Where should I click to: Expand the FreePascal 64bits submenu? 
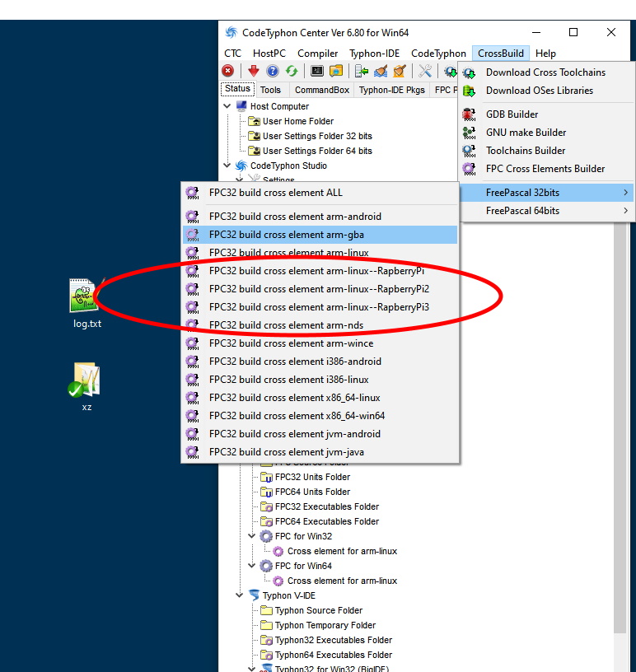coord(547,211)
